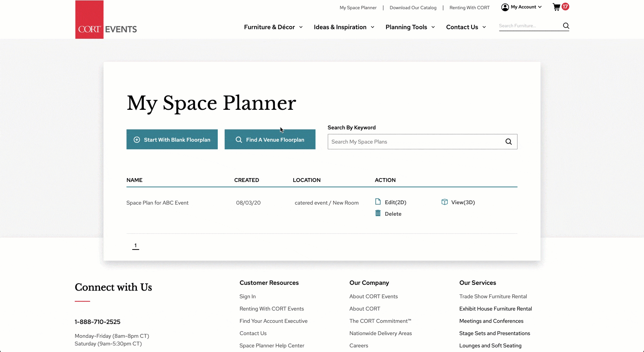Image resolution: width=644 pixels, height=352 pixels.
Task: Open the About CORT link
Action: pyautogui.click(x=365, y=309)
